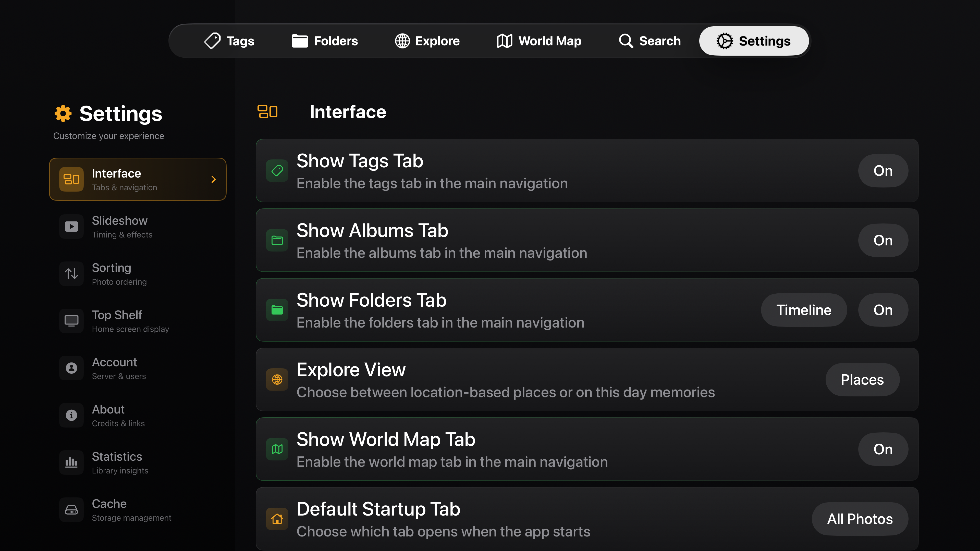This screenshot has width=980, height=551.
Task: Turn off Show World Map Tab
Action: (x=883, y=449)
